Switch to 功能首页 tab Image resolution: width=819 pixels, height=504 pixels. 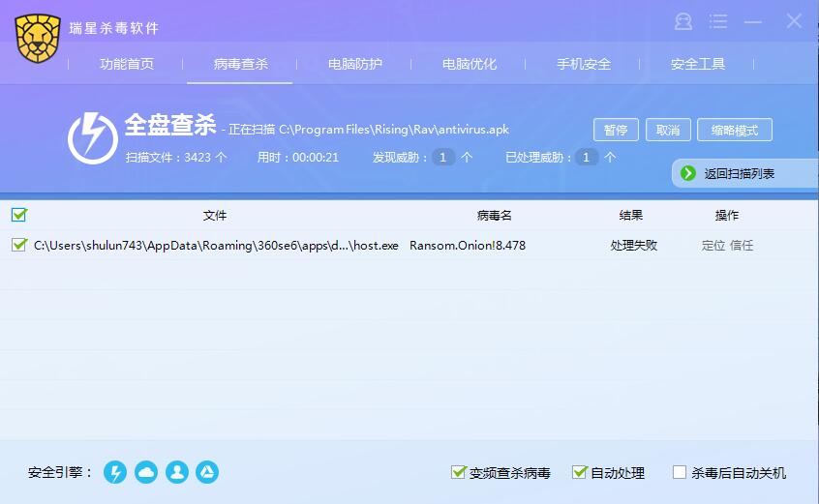[x=127, y=64]
